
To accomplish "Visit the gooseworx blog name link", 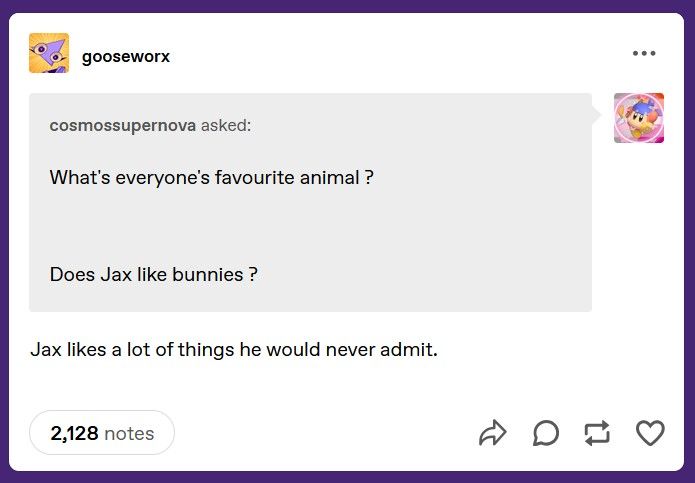I will 126,56.
